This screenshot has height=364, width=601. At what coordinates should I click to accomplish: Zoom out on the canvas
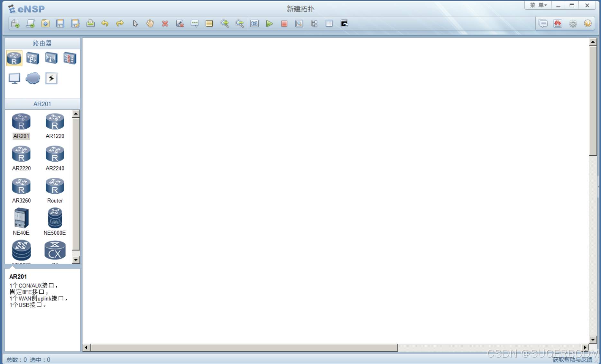(239, 23)
